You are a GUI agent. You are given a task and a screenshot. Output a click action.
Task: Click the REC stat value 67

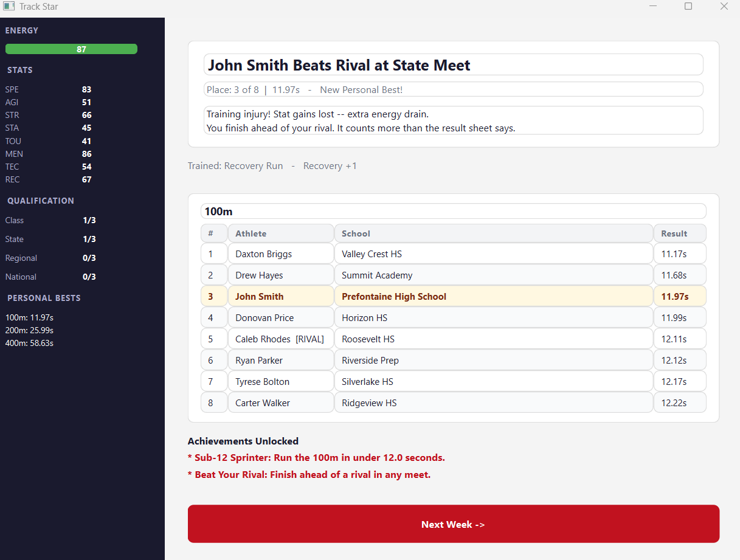86,179
